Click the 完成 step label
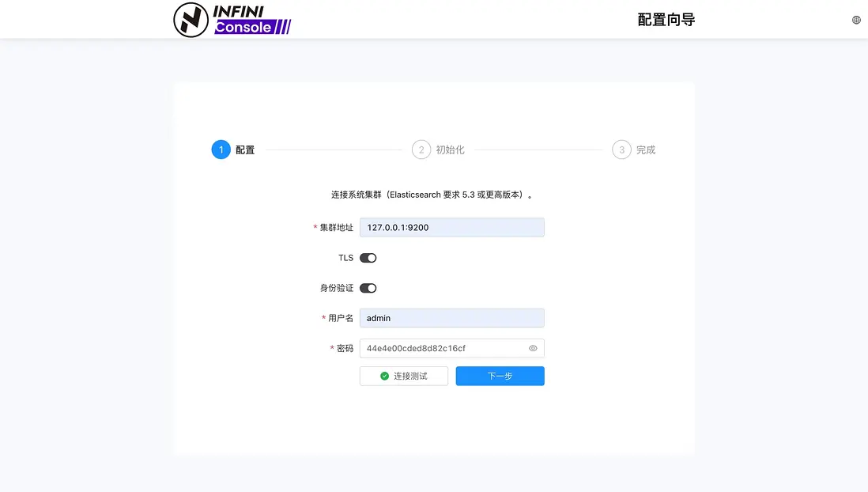This screenshot has height=492, width=868. pos(644,149)
